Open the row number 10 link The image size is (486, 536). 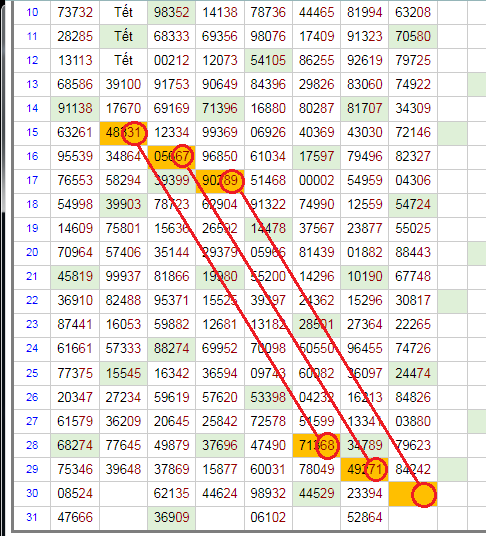coord(32,12)
